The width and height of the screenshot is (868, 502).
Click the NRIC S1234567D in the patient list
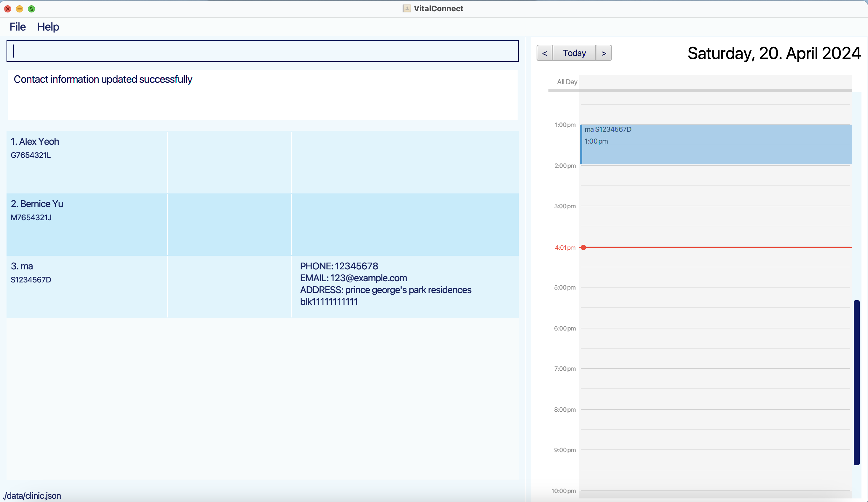31,280
